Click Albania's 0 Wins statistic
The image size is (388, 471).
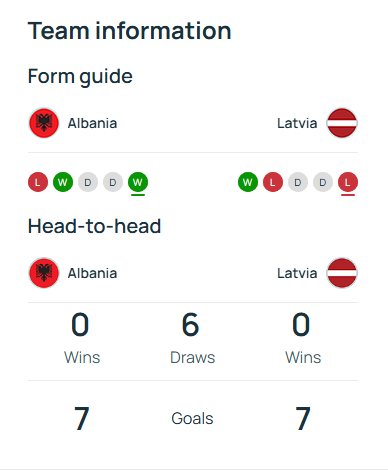click(82, 338)
